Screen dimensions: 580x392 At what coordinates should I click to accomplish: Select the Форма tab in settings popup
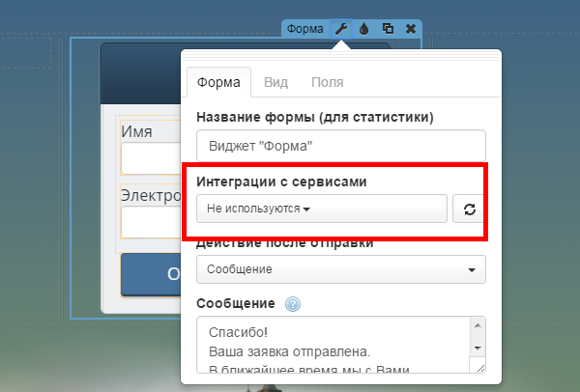pos(218,83)
